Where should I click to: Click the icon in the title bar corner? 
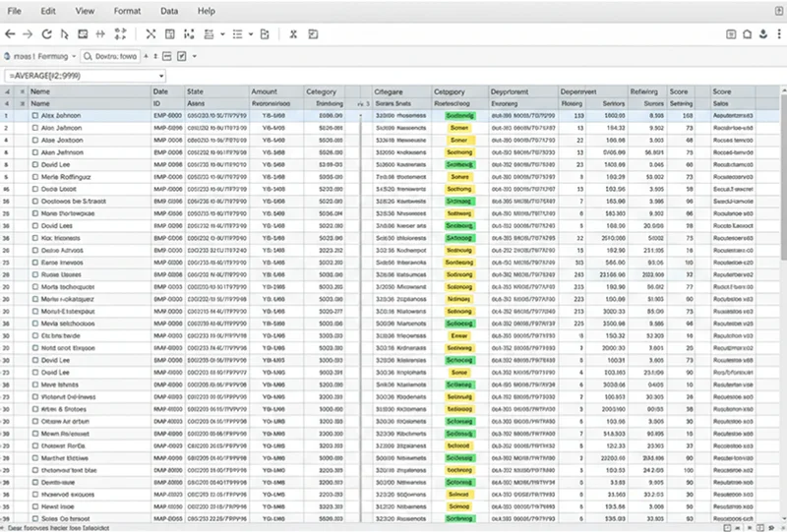coord(779,11)
